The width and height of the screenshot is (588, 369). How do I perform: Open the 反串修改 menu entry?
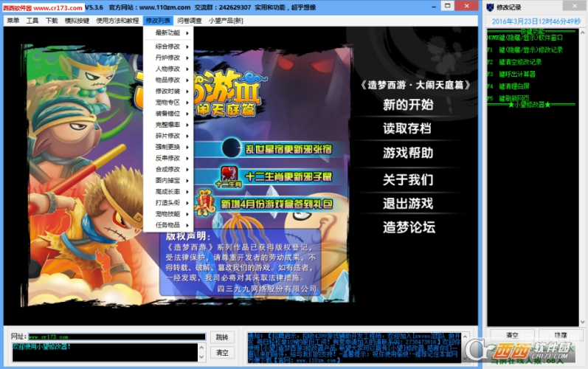pyautogui.click(x=168, y=158)
